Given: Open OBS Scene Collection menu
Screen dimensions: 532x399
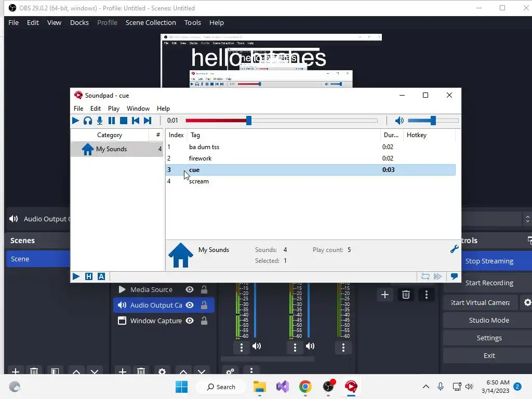Looking at the screenshot, I should click(151, 23).
